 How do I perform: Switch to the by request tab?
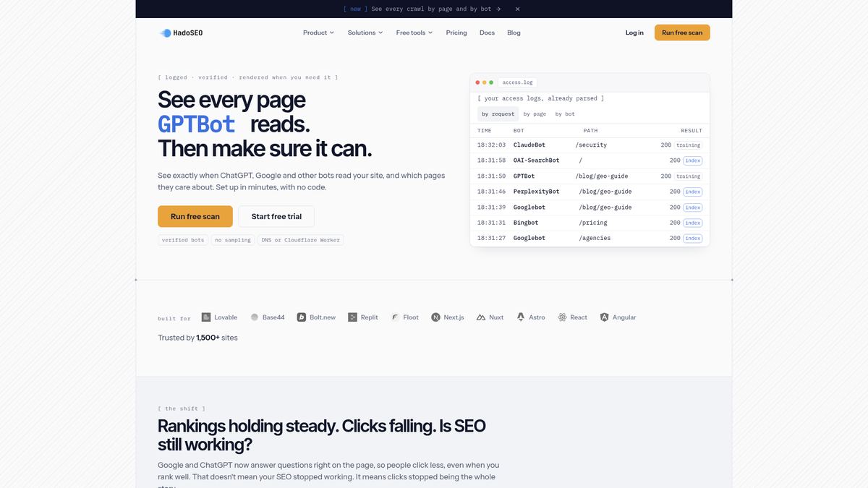pos(498,114)
